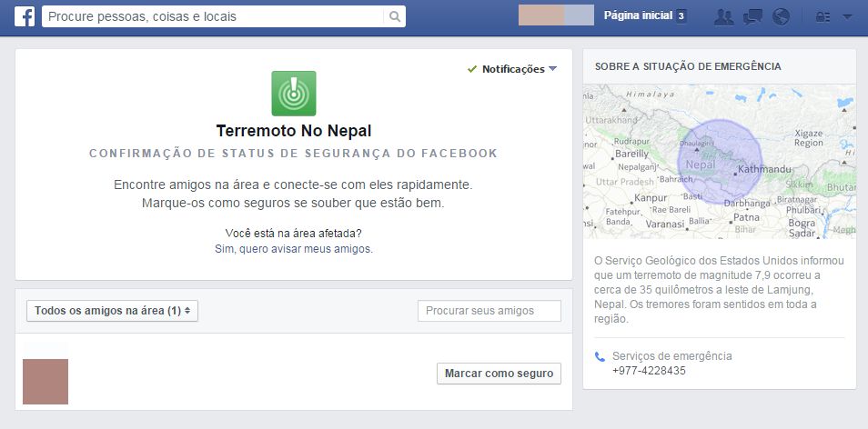Click the friend's profile picture thumbnail
868x429 pixels.
pos(45,381)
